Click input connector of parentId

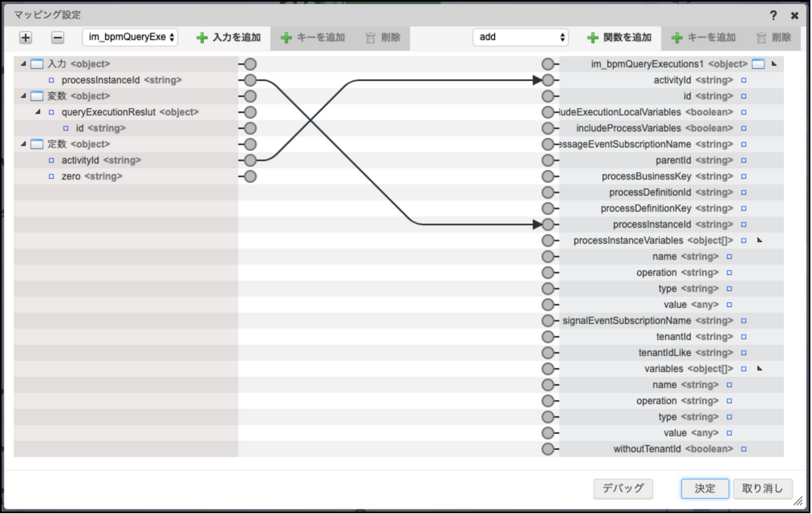548,160
